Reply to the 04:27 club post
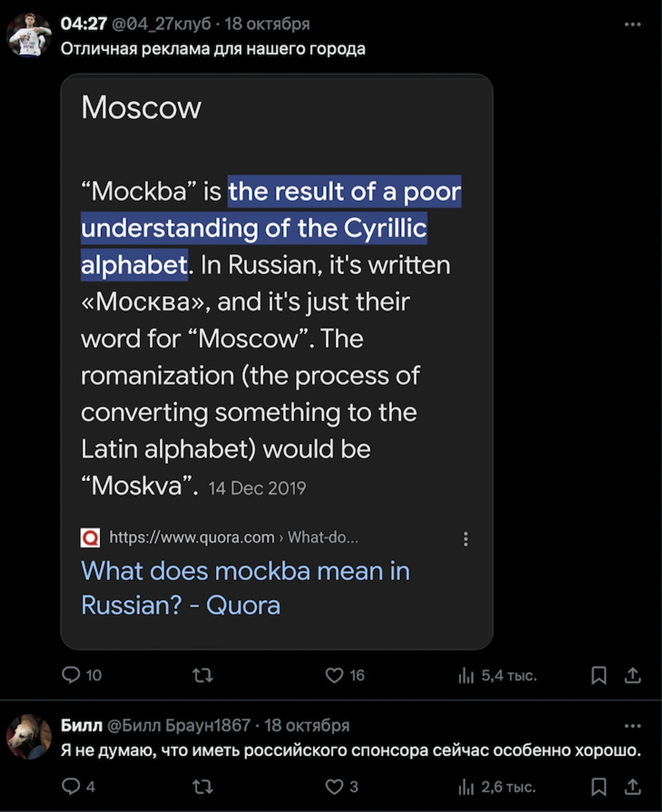662x812 pixels. point(71,675)
